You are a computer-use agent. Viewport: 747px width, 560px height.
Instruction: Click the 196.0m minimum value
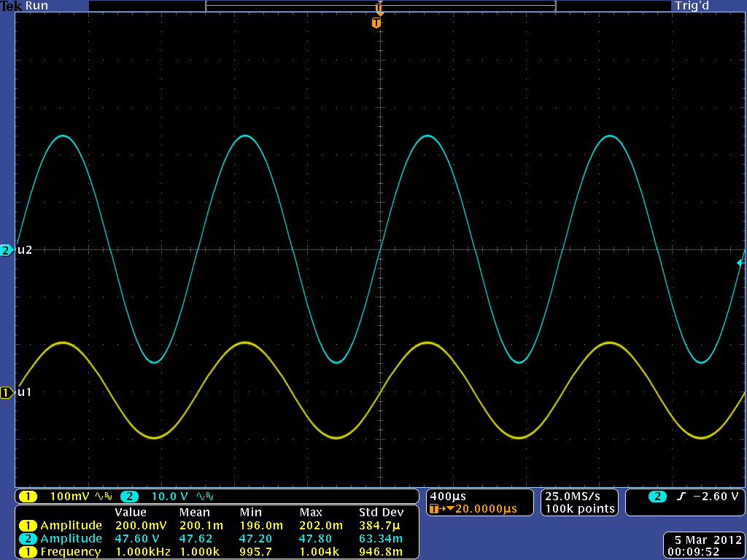point(261,526)
